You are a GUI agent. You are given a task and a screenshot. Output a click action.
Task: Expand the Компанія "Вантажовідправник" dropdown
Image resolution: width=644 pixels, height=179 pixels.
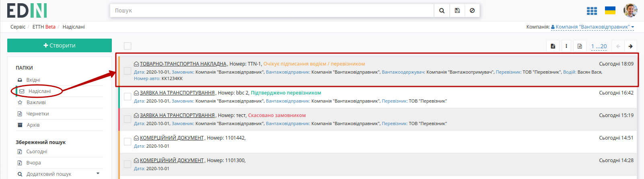(x=593, y=27)
